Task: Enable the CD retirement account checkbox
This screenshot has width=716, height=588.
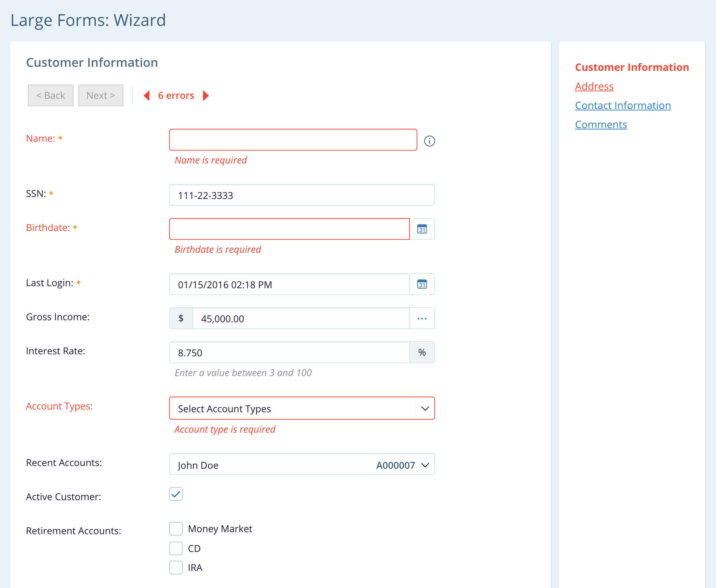Action: 176,548
